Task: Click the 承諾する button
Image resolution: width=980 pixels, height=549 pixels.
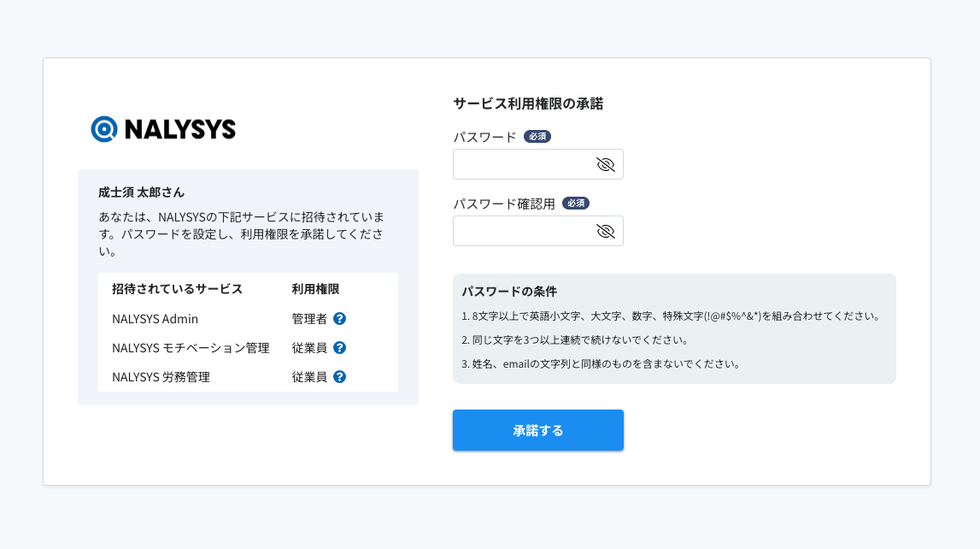Action: (x=538, y=430)
